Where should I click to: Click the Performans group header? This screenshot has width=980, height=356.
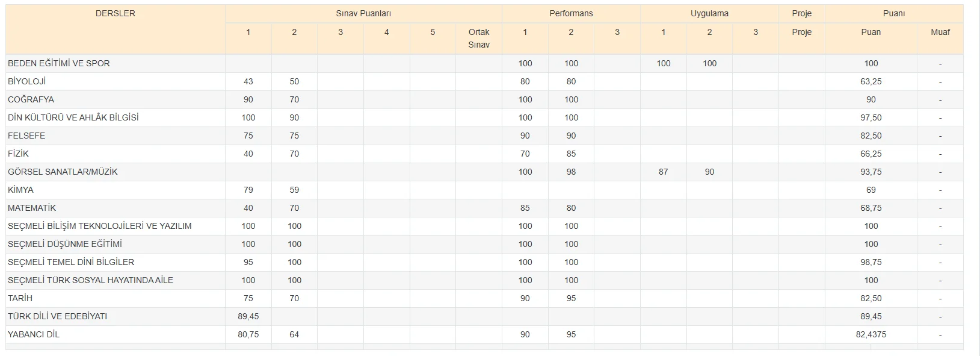[x=571, y=13]
